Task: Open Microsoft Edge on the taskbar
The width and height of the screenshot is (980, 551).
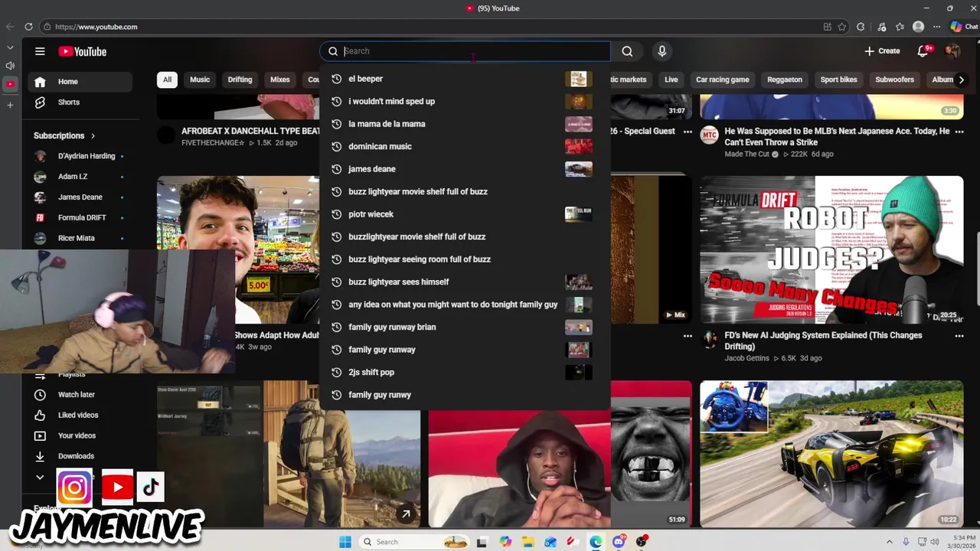Action: 596,542
